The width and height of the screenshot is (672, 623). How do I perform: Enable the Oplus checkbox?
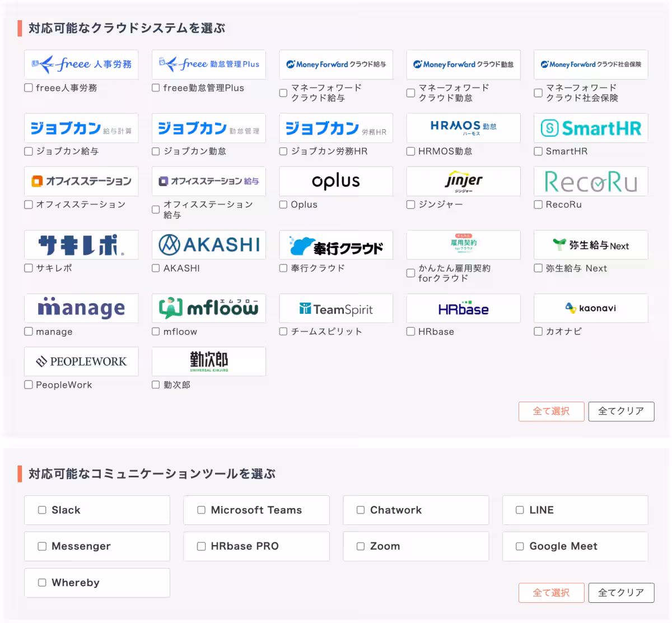(x=283, y=204)
